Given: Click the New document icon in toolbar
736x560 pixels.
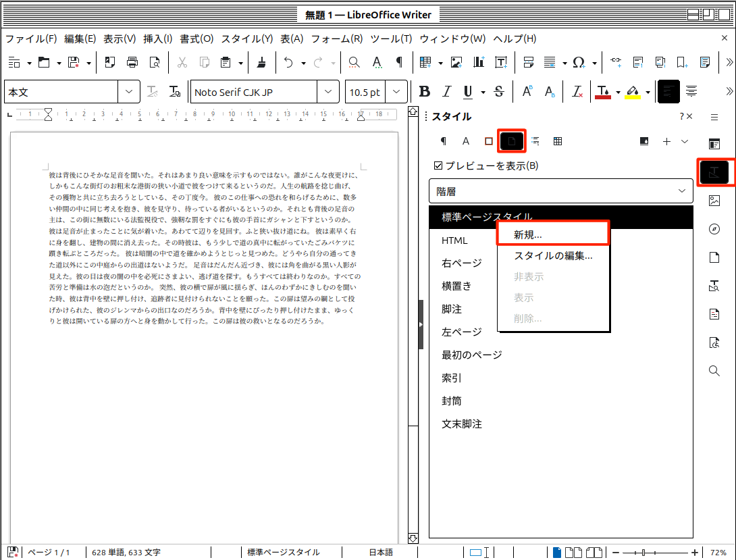Looking at the screenshot, I should pos(15,62).
